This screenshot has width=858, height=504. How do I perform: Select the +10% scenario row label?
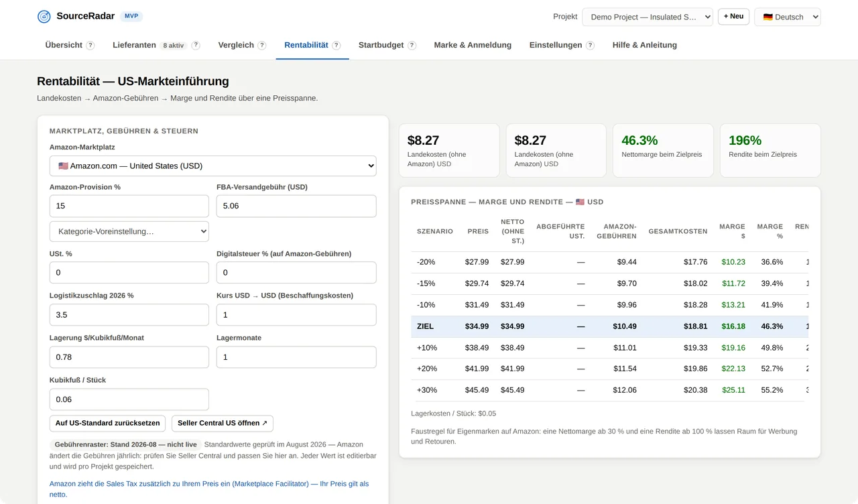(427, 348)
